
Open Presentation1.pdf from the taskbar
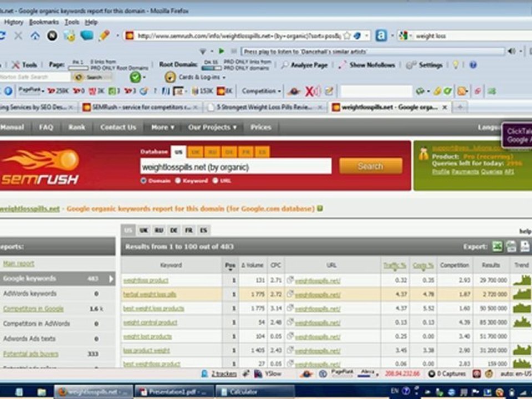coord(175,392)
